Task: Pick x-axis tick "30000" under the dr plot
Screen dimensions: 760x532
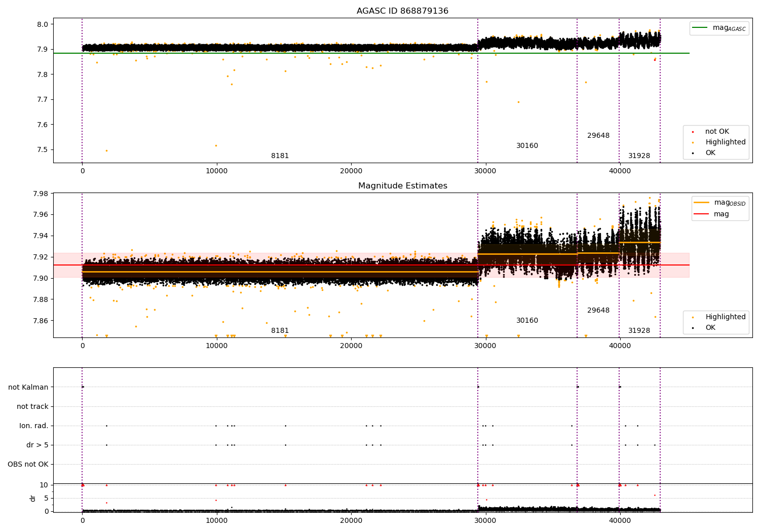Action: [x=485, y=521]
